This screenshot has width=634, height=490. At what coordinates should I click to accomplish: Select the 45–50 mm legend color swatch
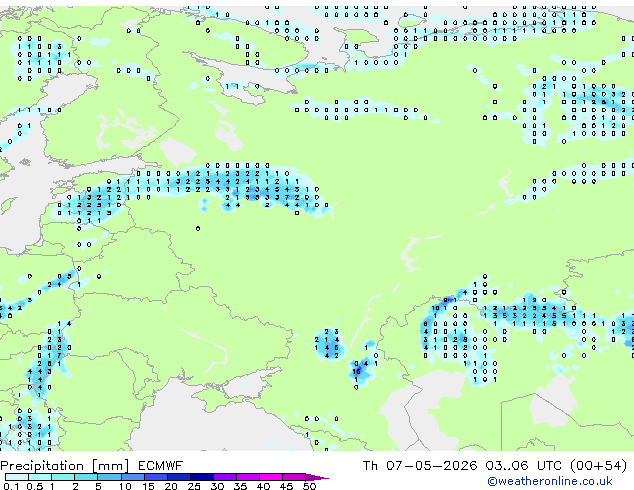[x=294, y=477]
